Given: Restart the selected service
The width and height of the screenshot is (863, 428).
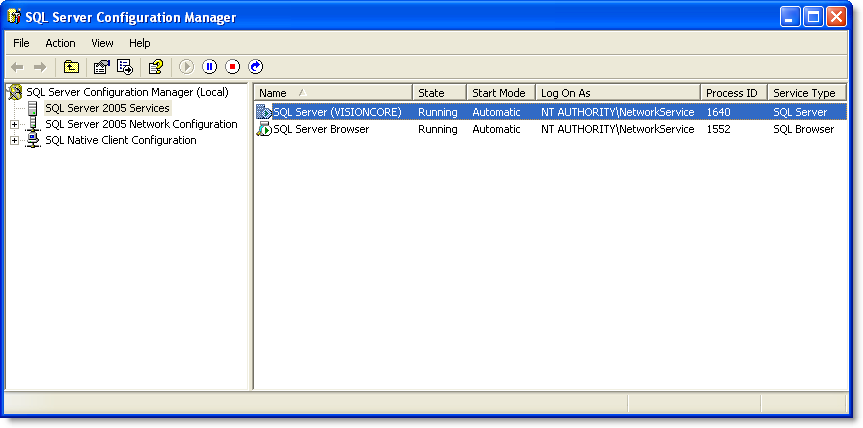Looking at the screenshot, I should (256, 67).
